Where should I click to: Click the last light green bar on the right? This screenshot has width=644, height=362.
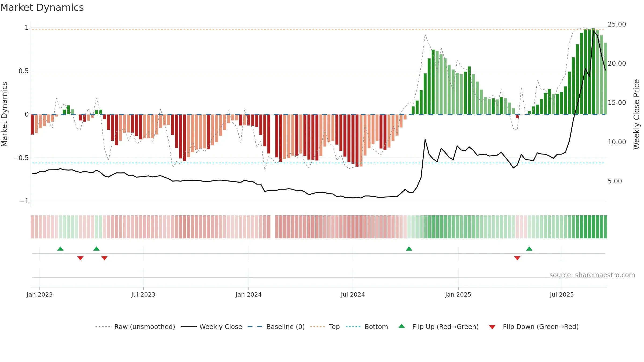pos(605,79)
